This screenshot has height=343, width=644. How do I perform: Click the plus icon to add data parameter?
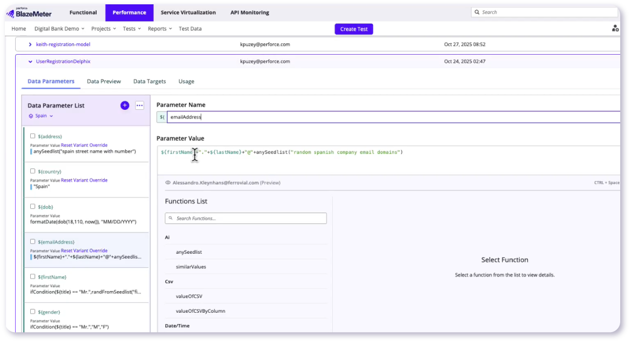(x=125, y=105)
